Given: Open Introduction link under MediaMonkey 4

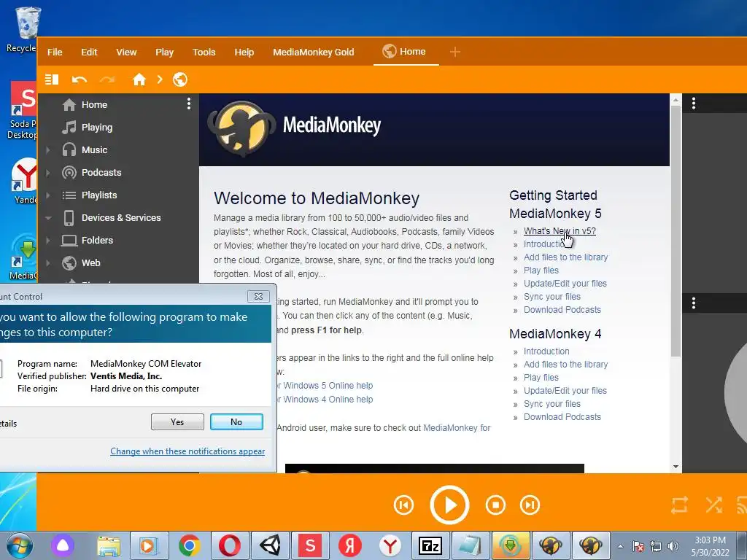Looking at the screenshot, I should 546,351.
